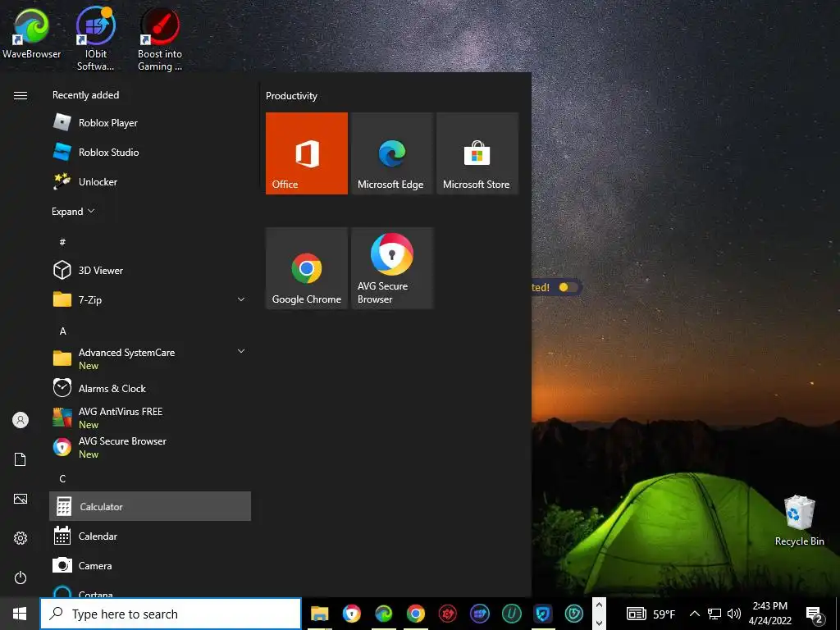Select the Recycle Bin on the desktop

799,521
